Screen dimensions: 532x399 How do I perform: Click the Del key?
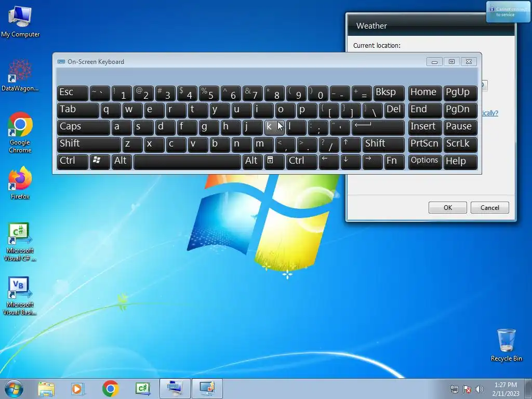[394, 110]
